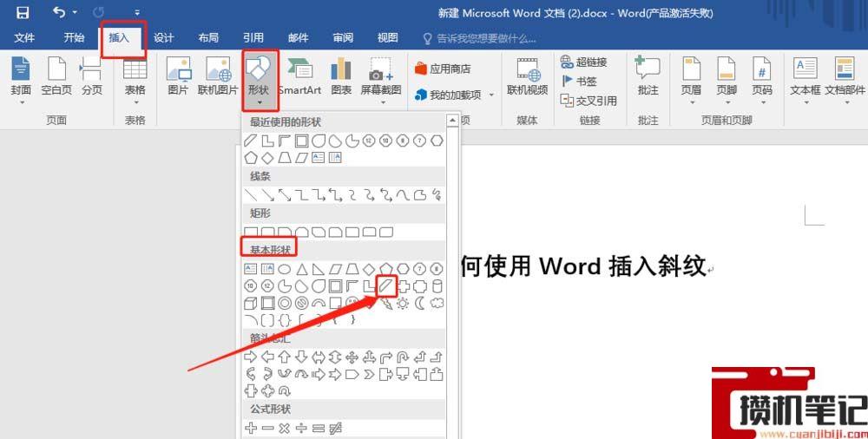
Task: Pick the right block arrow
Action: click(x=251, y=357)
